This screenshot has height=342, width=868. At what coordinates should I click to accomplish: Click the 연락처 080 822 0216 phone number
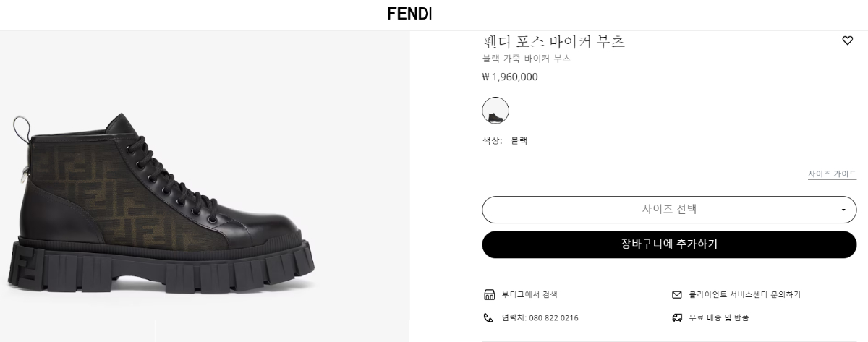pos(540,318)
